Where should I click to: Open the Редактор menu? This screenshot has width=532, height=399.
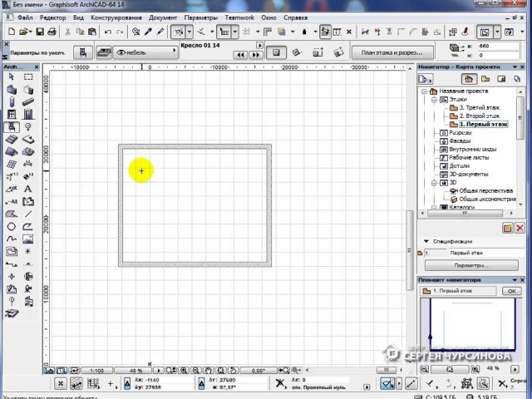click(x=52, y=17)
